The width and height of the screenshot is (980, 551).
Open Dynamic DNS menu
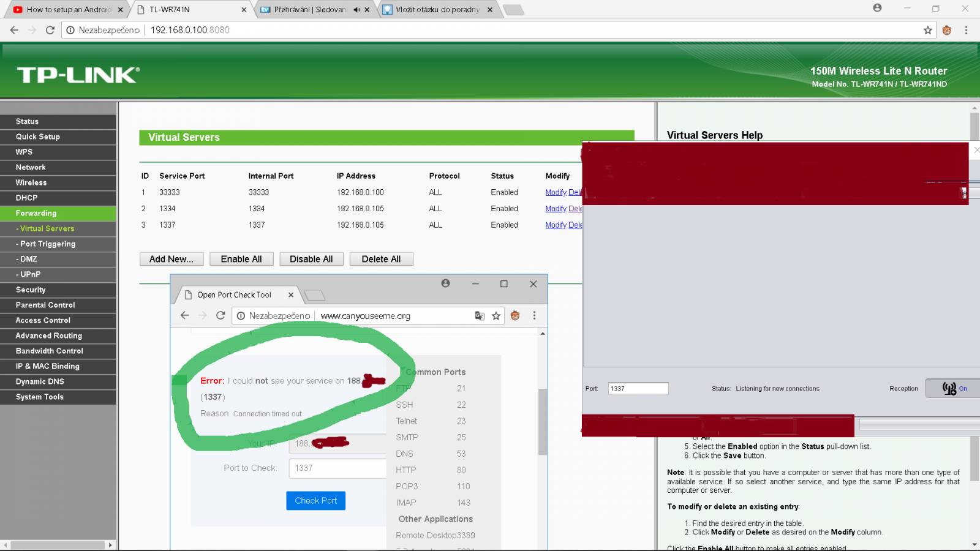coord(58,381)
